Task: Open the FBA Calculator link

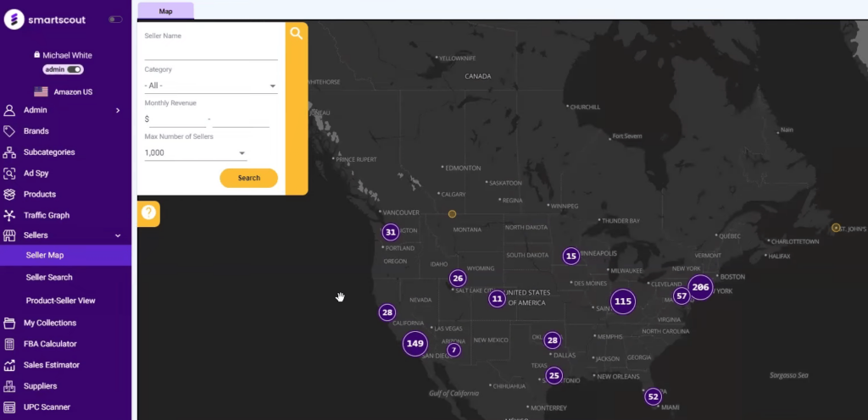Action: pyautogui.click(x=50, y=344)
